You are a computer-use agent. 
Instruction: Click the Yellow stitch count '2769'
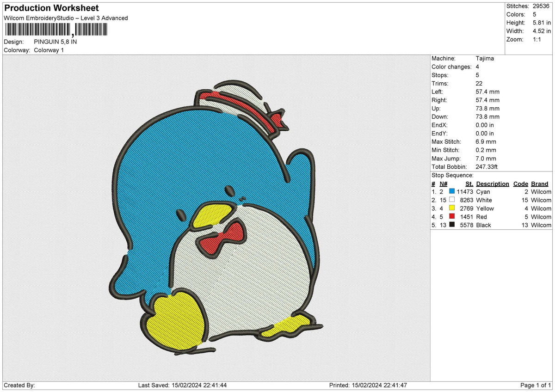tap(467, 208)
